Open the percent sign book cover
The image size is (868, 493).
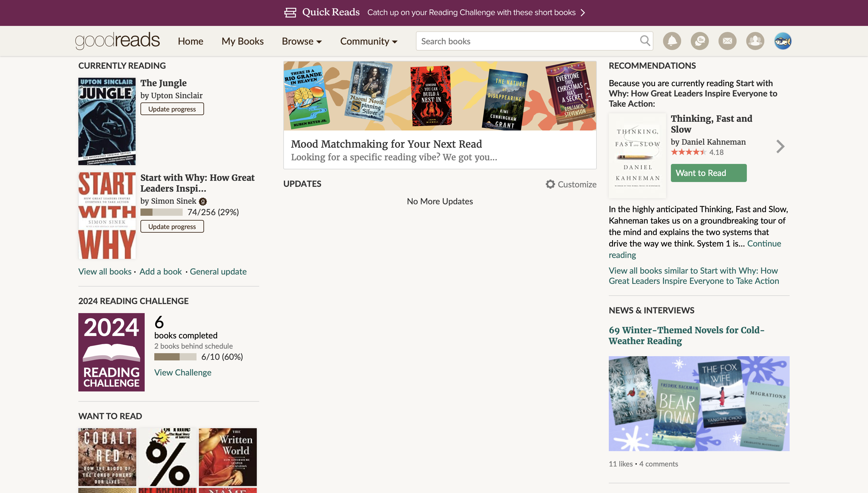tap(168, 457)
